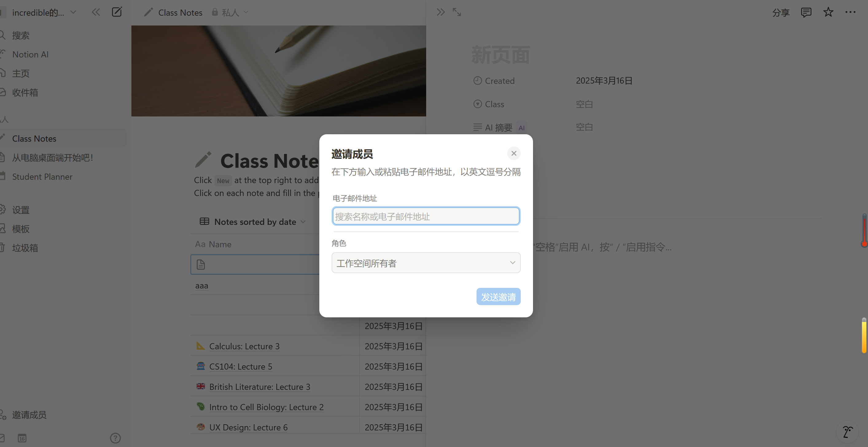Close the invite members dialog

point(513,153)
